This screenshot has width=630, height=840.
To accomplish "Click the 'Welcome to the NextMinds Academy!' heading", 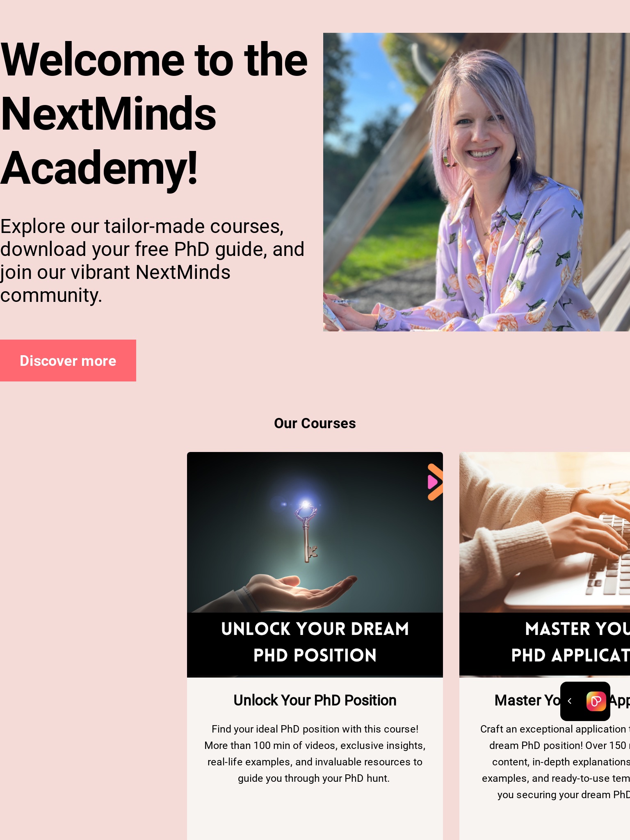I will 154,114.
